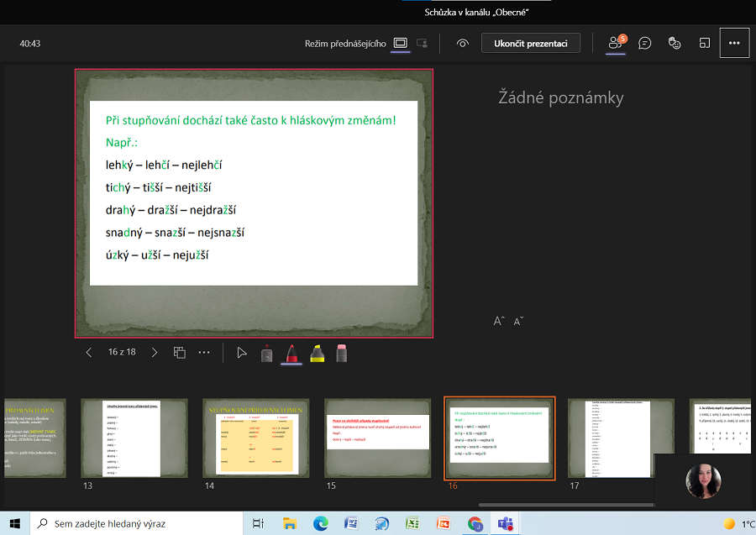Open reactions and raise hand icon
Viewport: 756px width, 535px height.
tap(674, 44)
